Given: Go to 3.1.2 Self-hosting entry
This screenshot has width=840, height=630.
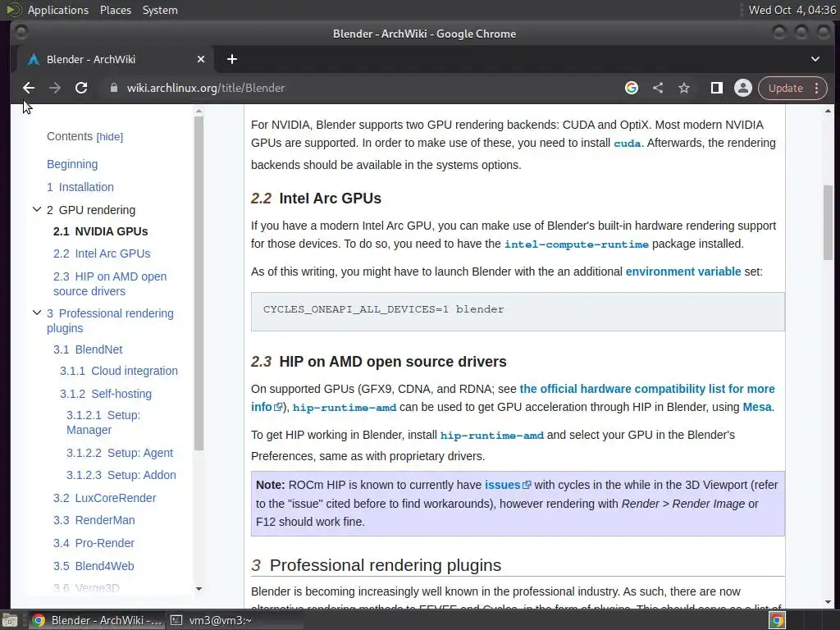Looking at the screenshot, I should click(x=106, y=394).
